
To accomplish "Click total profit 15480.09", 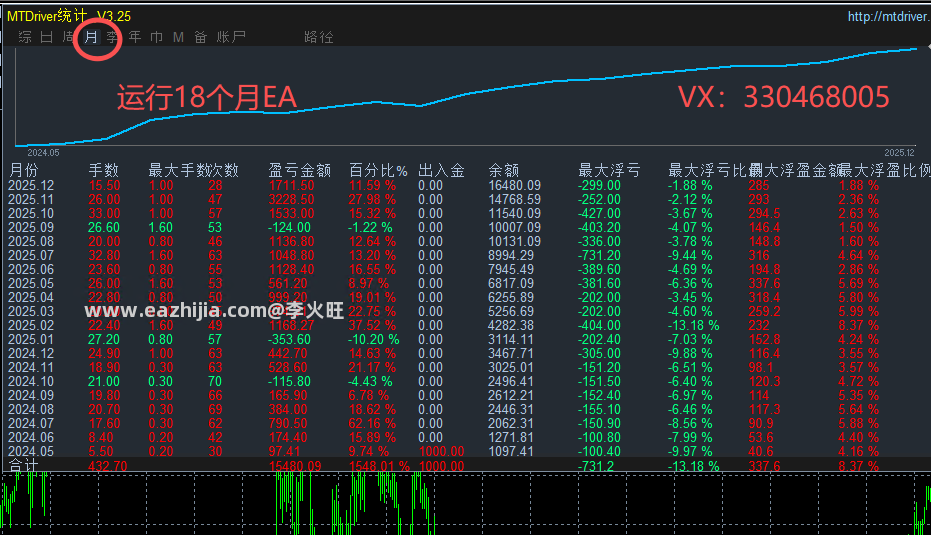I will pyautogui.click(x=295, y=466).
